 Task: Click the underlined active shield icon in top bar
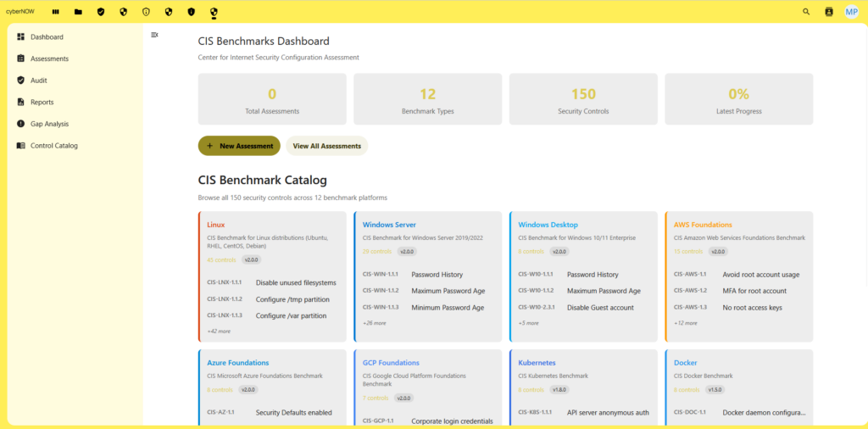214,12
